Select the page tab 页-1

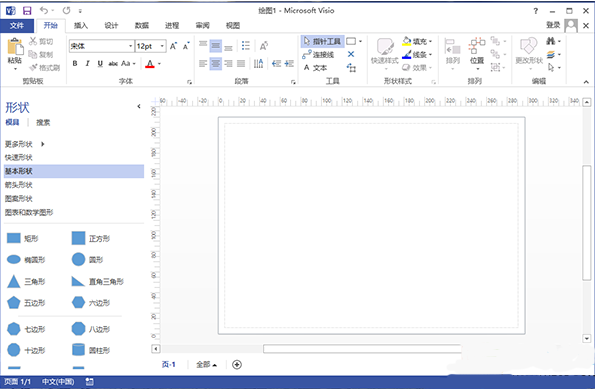click(x=168, y=365)
